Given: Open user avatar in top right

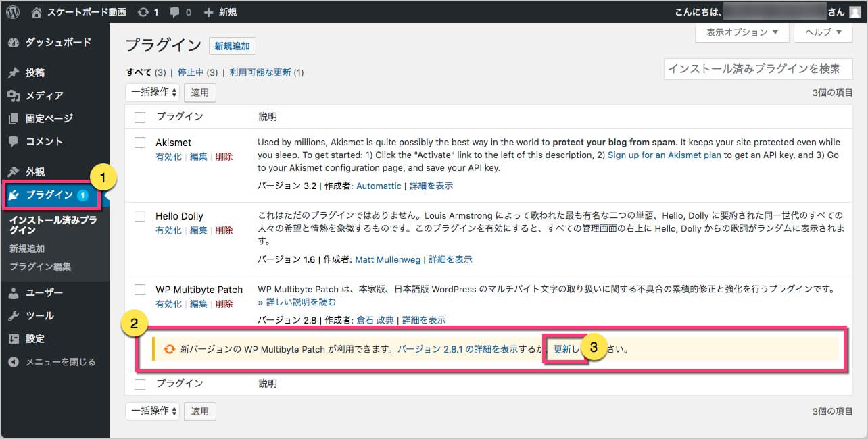Looking at the screenshot, I should (x=855, y=11).
